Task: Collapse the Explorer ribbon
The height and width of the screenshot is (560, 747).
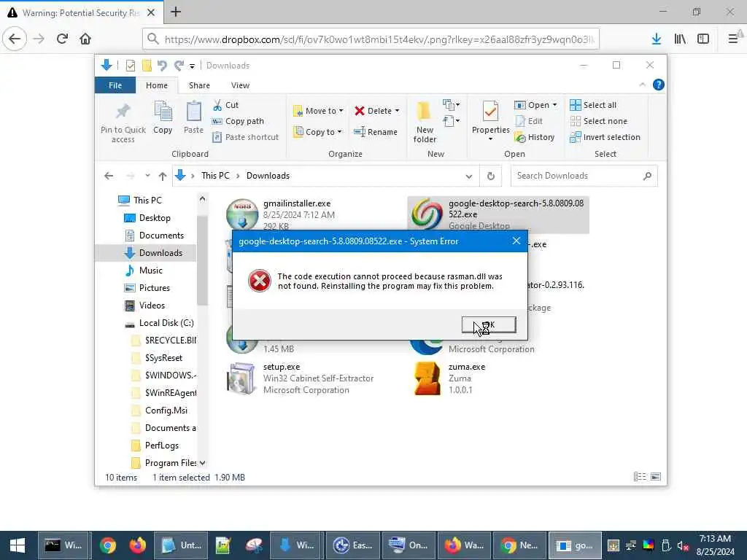Action: click(x=642, y=85)
